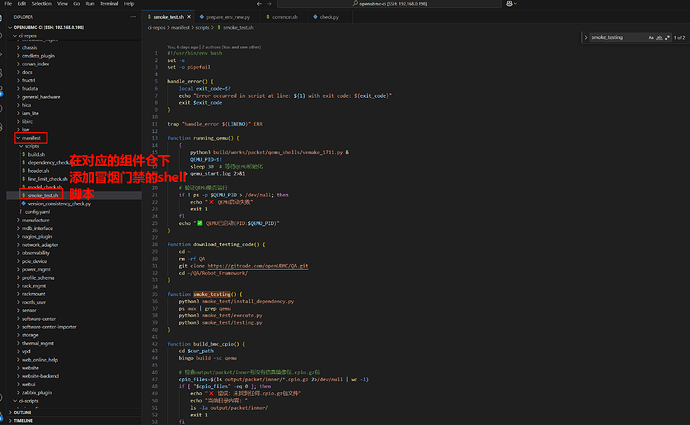Toggle Replace mode in find widget
Viewport: 690px width, 425px height.
pos(586,37)
